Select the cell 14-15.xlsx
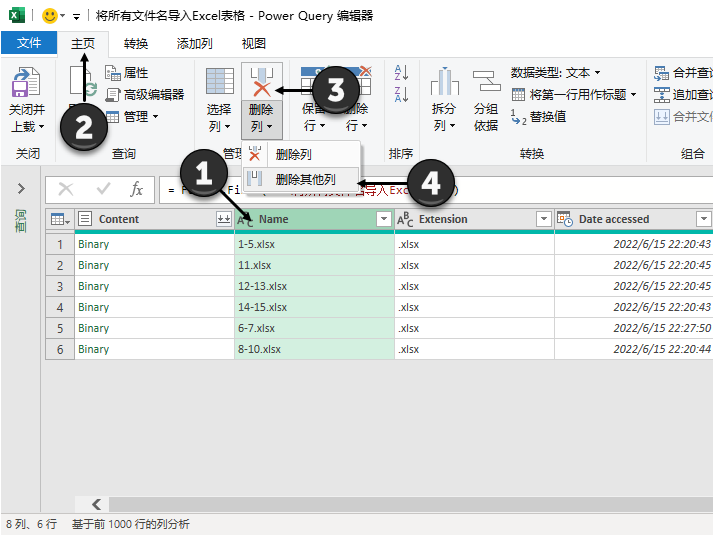The height and width of the screenshot is (536, 713). (314, 307)
